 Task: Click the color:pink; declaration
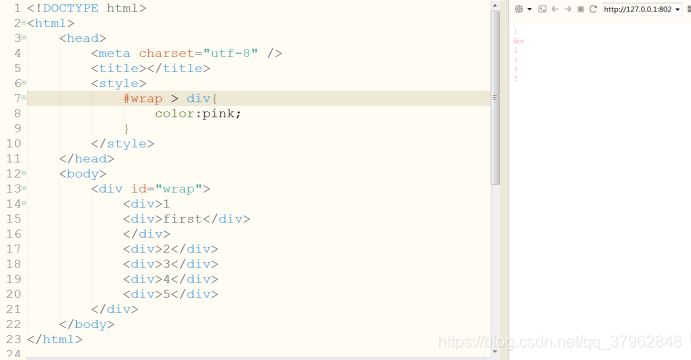pyautogui.click(x=198, y=113)
